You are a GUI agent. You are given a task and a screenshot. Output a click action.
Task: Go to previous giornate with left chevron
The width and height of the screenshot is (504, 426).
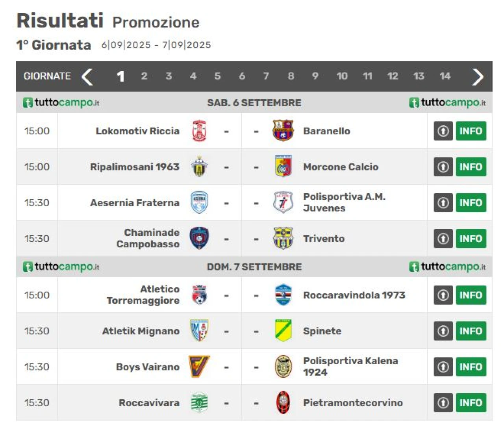[x=87, y=77]
